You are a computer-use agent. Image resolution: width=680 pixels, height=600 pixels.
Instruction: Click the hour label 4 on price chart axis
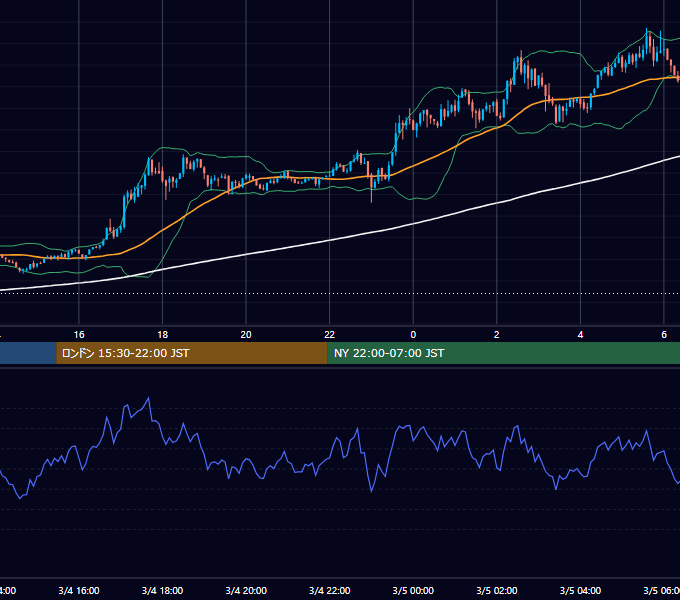click(x=580, y=334)
